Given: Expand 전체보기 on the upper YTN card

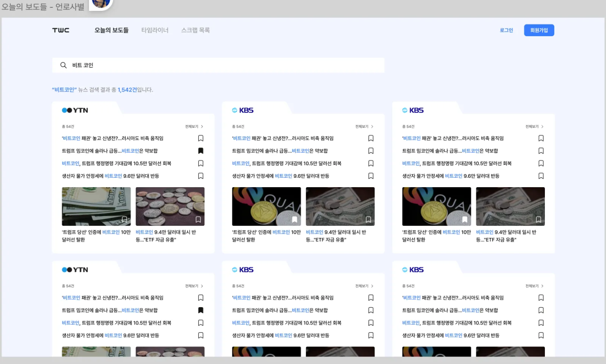Looking at the screenshot, I should click(x=194, y=126).
